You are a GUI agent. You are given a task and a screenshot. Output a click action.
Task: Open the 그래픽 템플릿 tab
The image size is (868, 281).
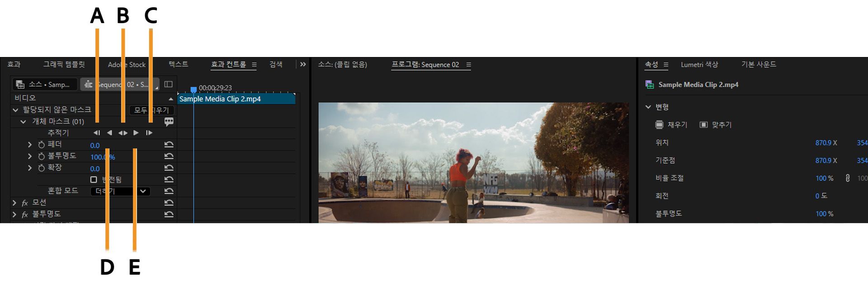(x=64, y=64)
